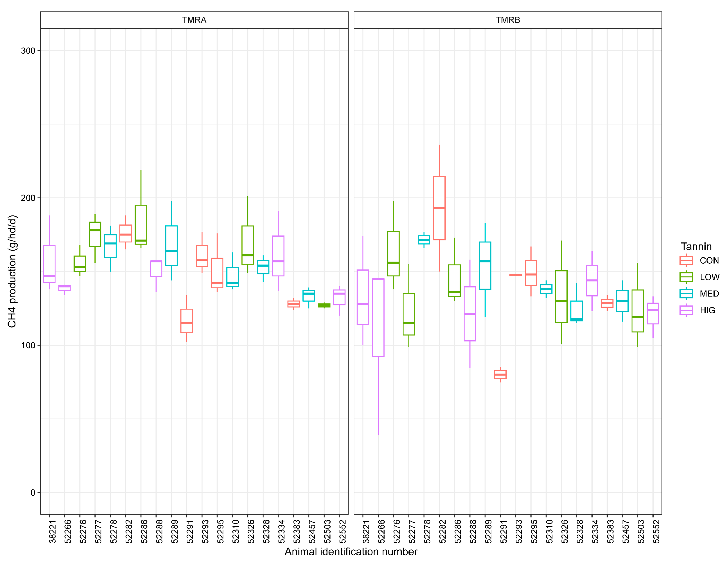Image resolution: width=728 pixels, height=563 pixels.
Task: Click the small red boxplot for 52291 in TMRB
Action: [x=500, y=375]
